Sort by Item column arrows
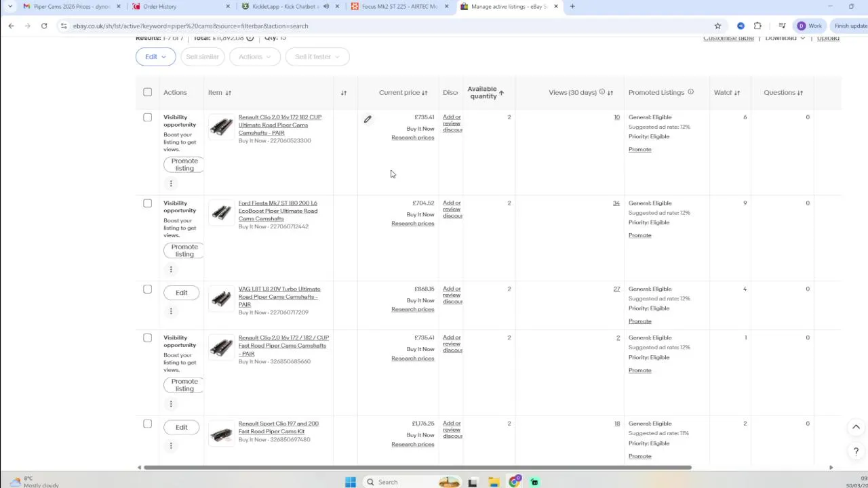Screen dimensions: 868x488 pyautogui.click(x=229, y=93)
